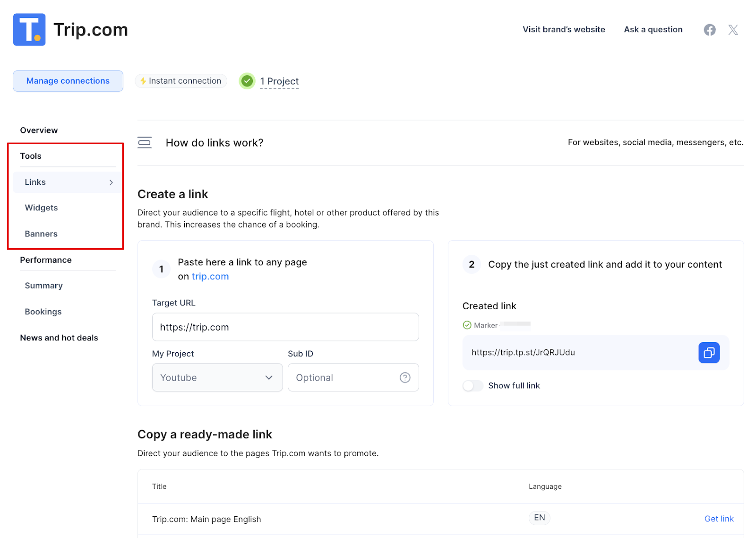Click the green checkmark project status icon
Screen dimensions: 756x538
[247, 81]
